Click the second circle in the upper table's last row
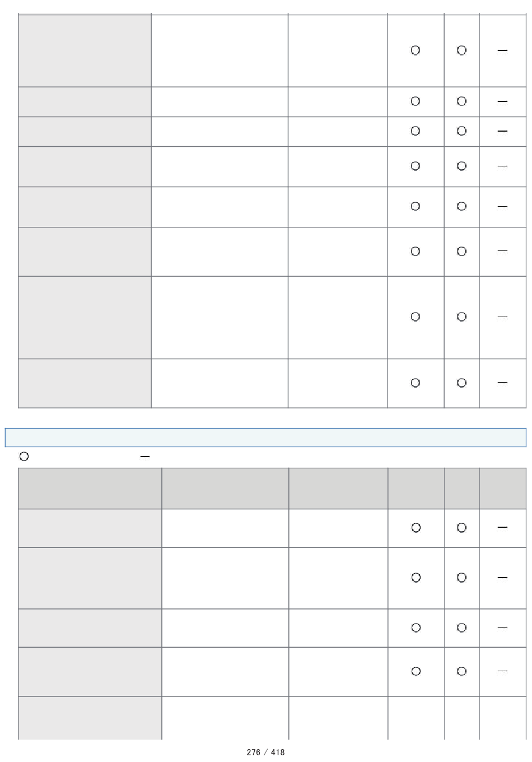Image resolution: width=532 pixels, height=762 pixels. 461,383
